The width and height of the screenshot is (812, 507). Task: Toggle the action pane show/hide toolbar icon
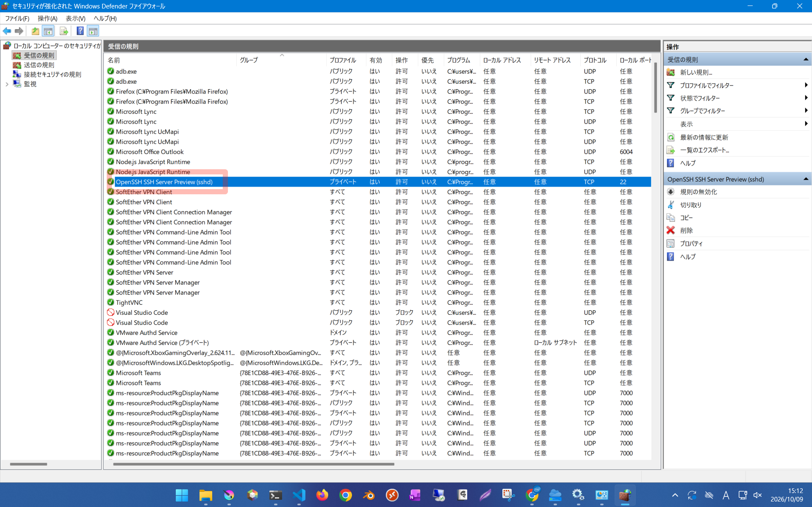pyautogui.click(x=93, y=31)
